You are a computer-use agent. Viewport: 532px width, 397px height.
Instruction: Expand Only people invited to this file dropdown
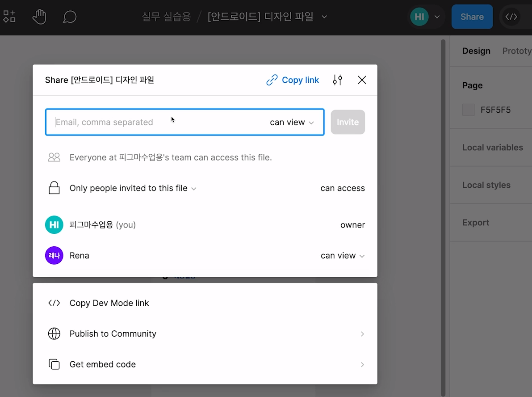coord(133,188)
